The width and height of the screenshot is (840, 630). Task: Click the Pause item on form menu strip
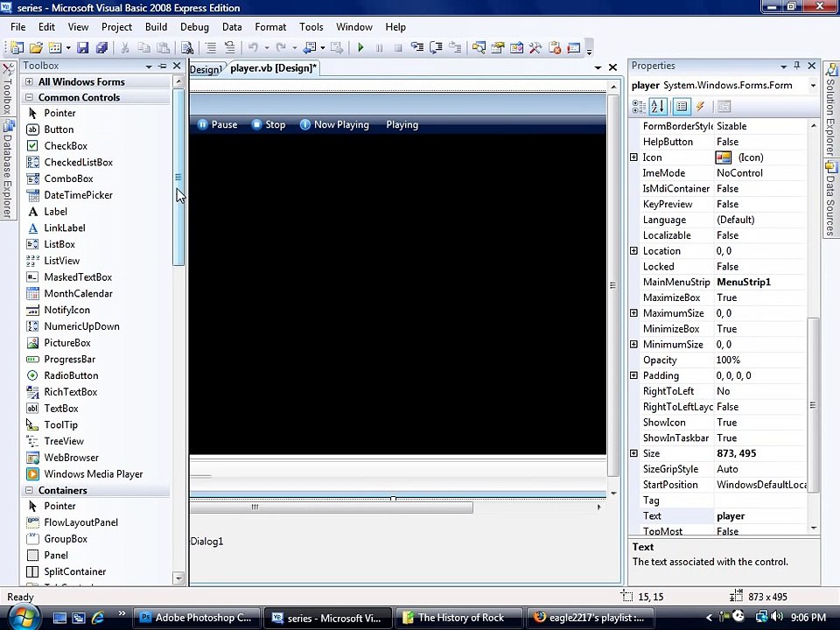(x=218, y=125)
